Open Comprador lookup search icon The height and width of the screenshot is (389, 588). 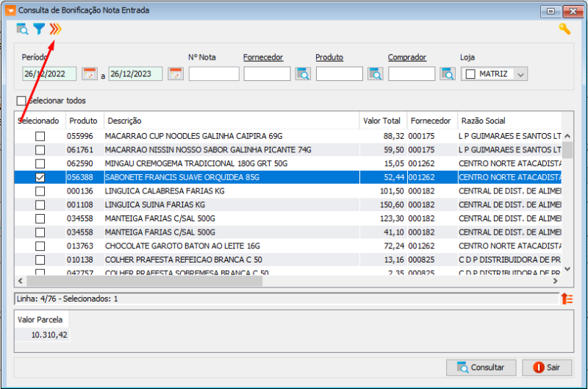pyautogui.click(x=448, y=74)
